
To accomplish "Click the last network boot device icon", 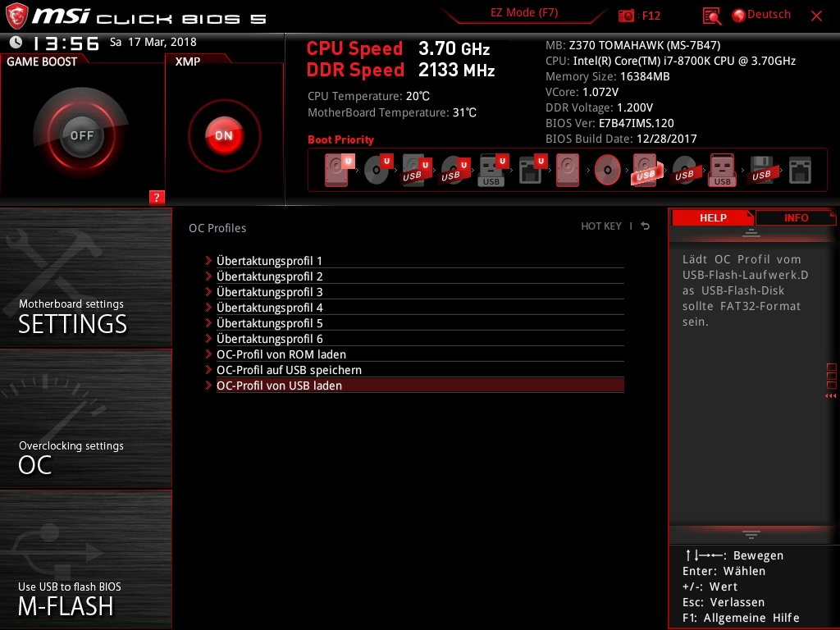I will click(799, 171).
